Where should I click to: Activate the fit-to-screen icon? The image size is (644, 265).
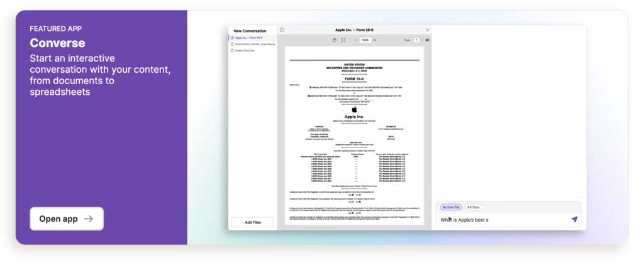343,40
